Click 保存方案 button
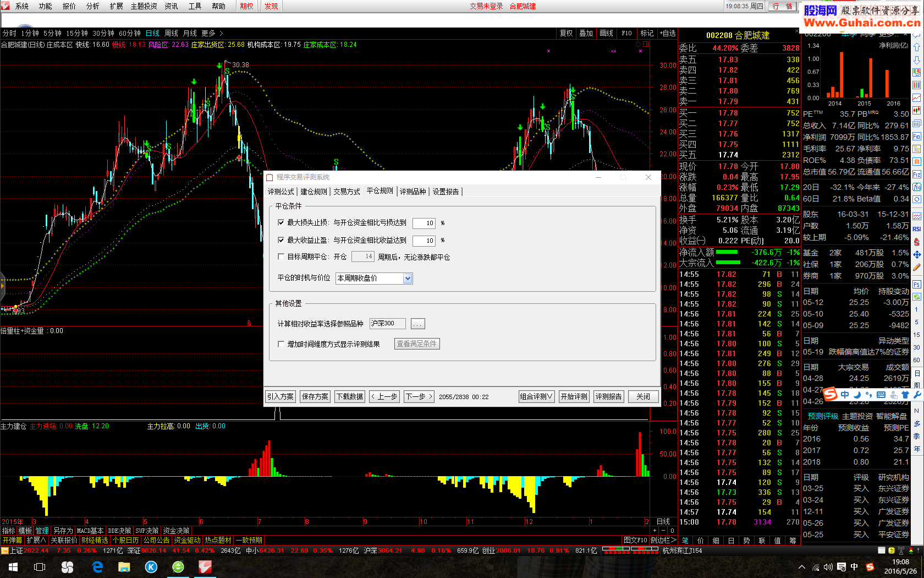 315,396
